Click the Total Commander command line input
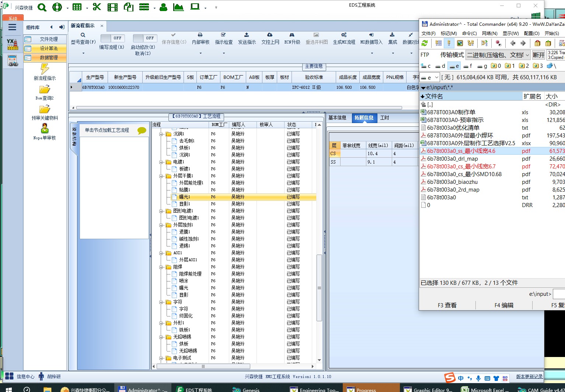 [x=559, y=294]
